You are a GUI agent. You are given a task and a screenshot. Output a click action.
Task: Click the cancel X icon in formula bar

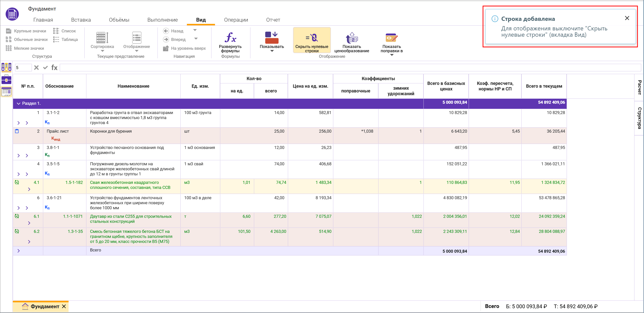coord(36,68)
